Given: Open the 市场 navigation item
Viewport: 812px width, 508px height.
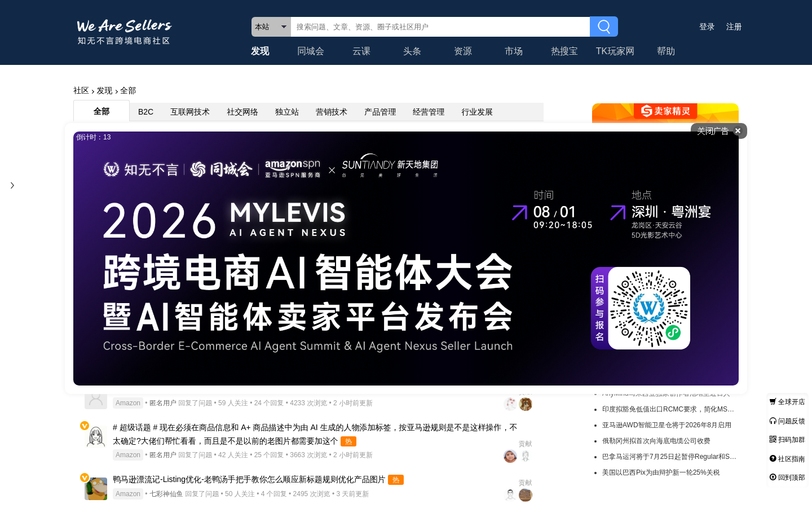Looking at the screenshot, I should click(x=514, y=51).
